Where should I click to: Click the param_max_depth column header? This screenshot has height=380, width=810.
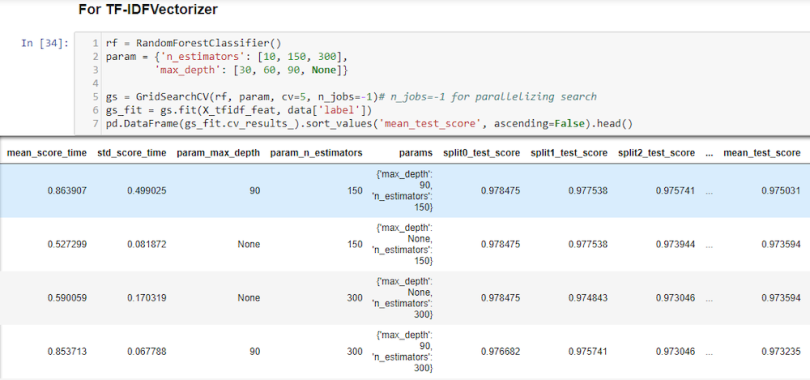click(x=219, y=153)
